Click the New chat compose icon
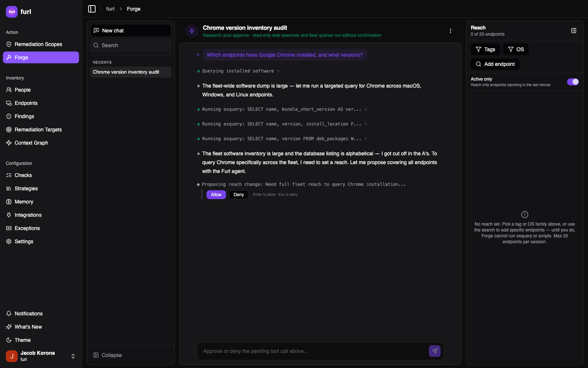This screenshot has height=368, width=588. click(96, 31)
